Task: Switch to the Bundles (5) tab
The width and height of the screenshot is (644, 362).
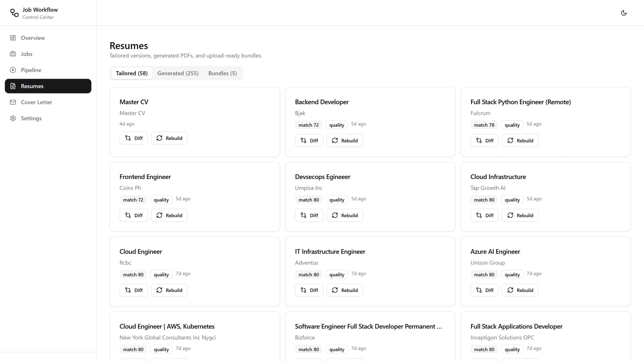Action: [x=222, y=73]
